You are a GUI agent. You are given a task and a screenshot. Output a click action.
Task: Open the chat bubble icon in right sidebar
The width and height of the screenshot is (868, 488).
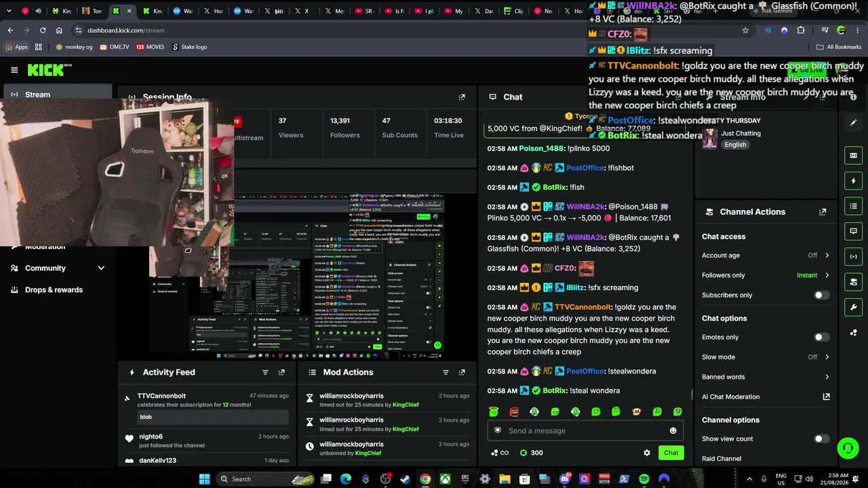pyautogui.click(x=853, y=231)
